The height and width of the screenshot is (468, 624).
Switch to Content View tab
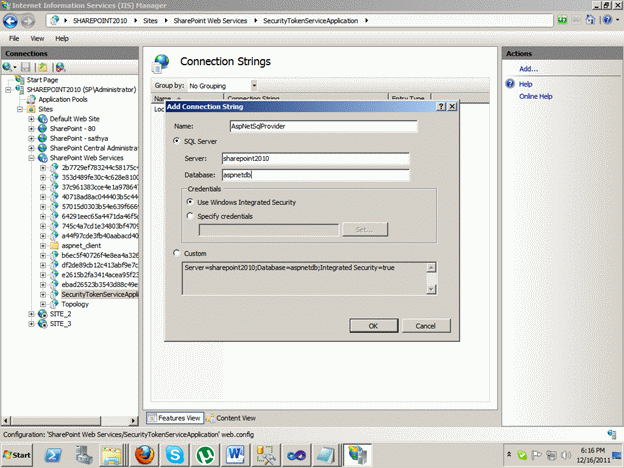pyautogui.click(x=231, y=418)
